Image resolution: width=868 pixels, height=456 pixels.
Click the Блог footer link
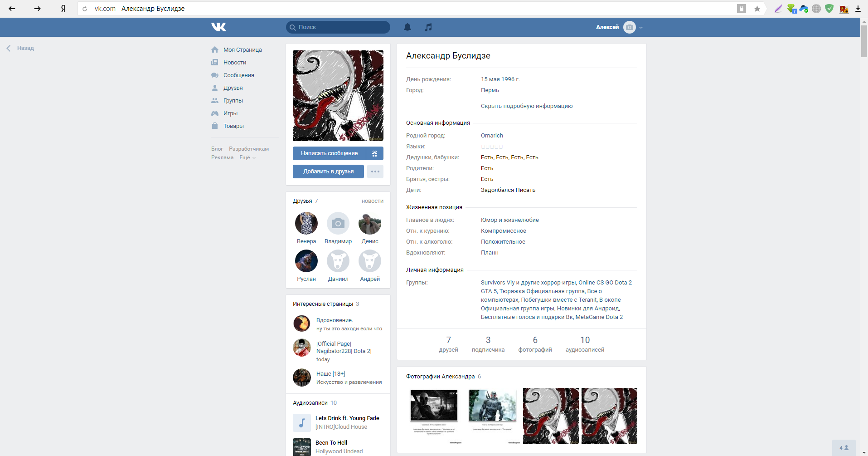pyautogui.click(x=217, y=149)
